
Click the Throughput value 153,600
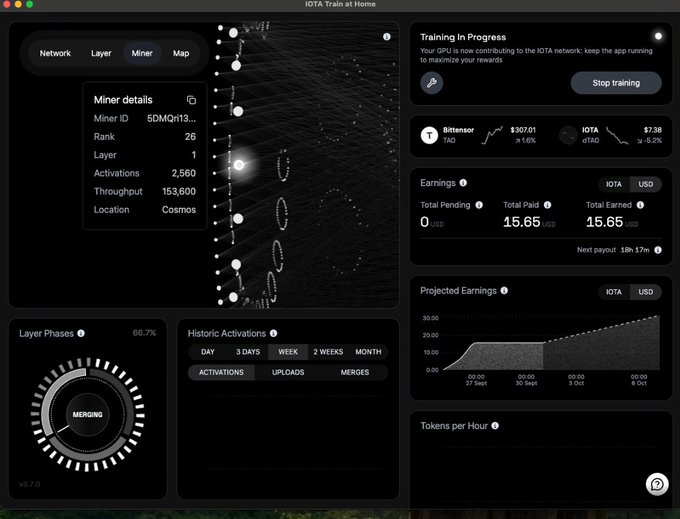tap(179, 191)
